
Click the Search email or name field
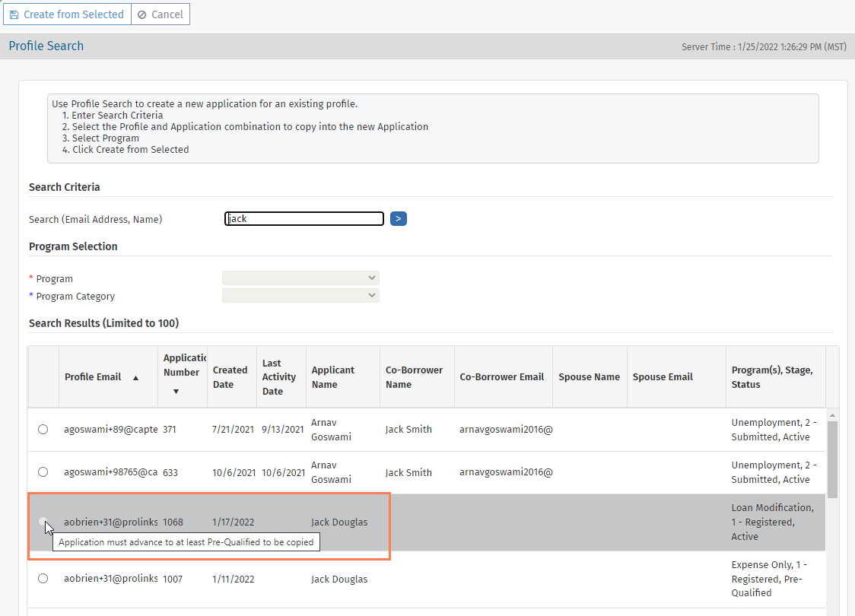click(x=304, y=219)
